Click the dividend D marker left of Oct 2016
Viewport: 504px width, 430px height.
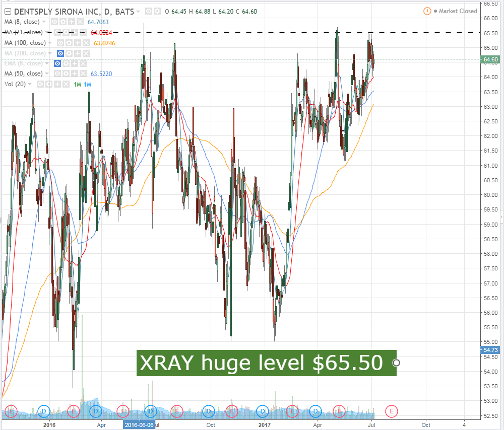209,411
